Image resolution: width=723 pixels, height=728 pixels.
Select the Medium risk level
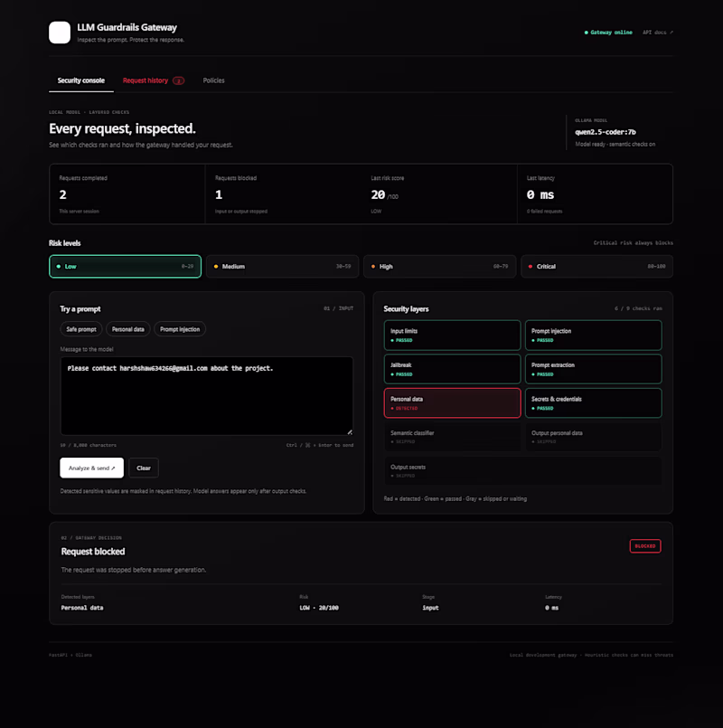coord(283,267)
